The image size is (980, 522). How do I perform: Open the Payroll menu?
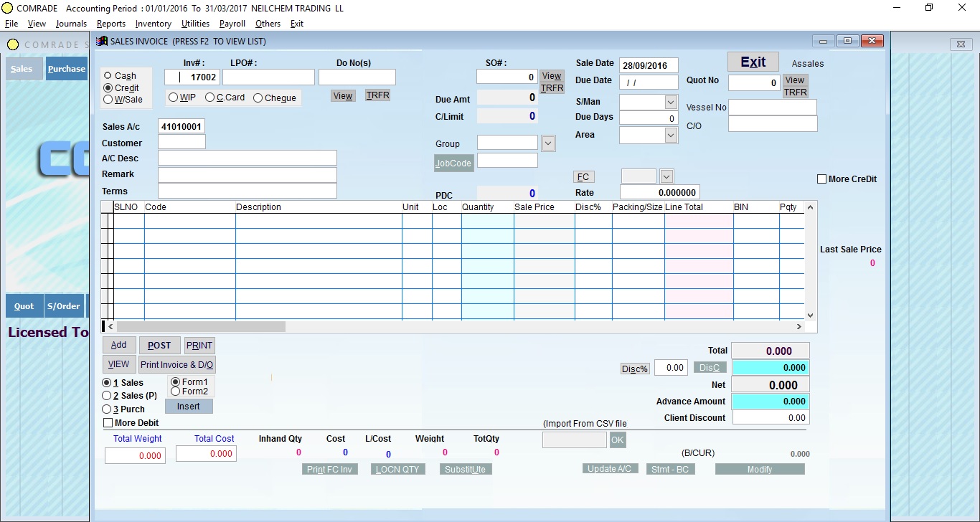[232, 24]
